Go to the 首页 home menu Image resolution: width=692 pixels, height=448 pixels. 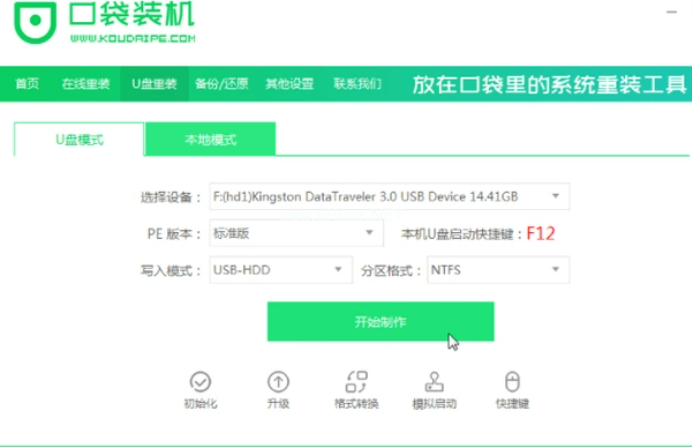coord(27,84)
